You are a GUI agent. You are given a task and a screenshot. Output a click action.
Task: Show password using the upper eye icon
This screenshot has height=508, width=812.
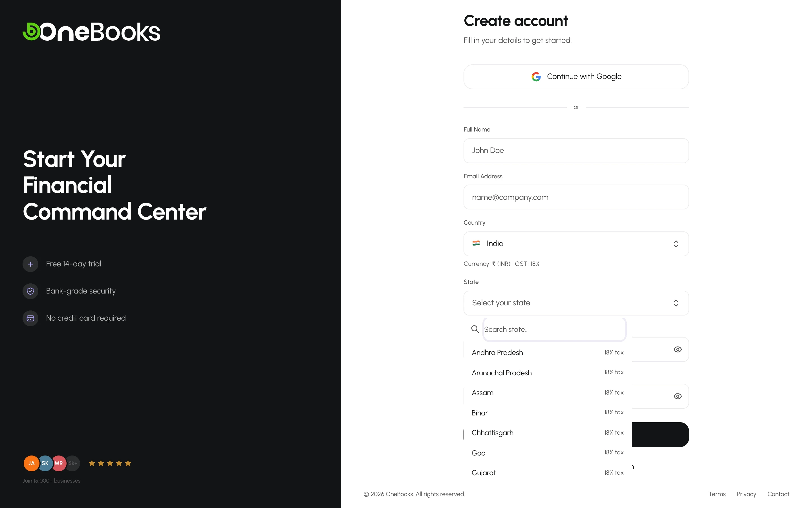678,349
